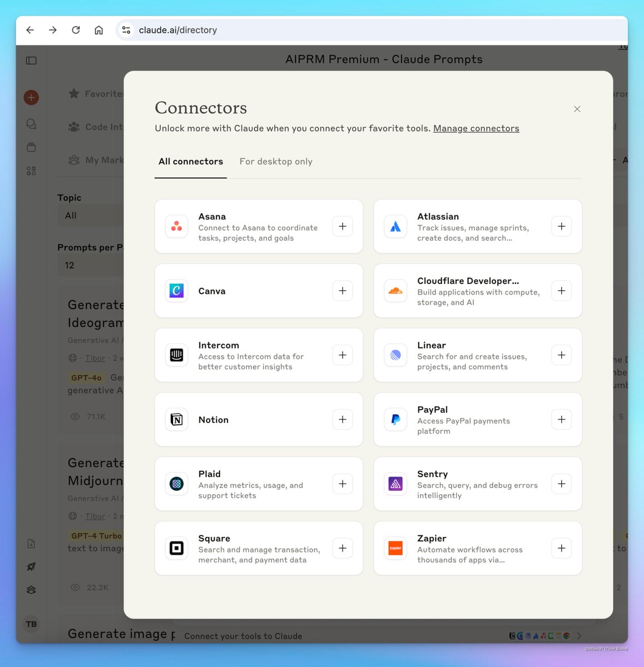
Task: Click the community people icon in the sidebar
Action: [31, 590]
